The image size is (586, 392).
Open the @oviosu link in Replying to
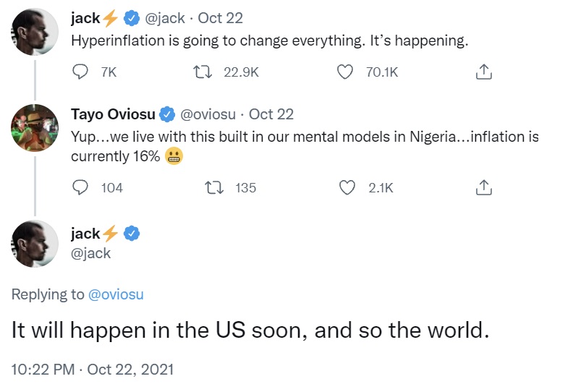[x=116, y=294]
